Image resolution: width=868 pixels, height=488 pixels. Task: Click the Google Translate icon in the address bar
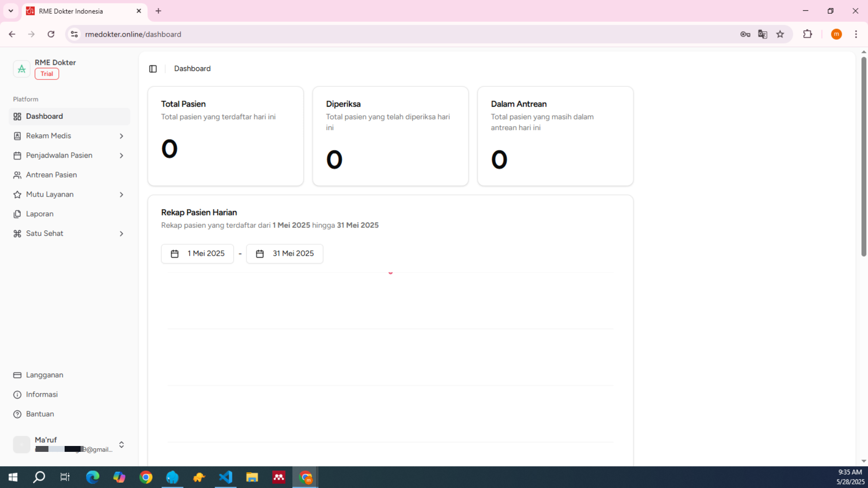pos(763,34)
